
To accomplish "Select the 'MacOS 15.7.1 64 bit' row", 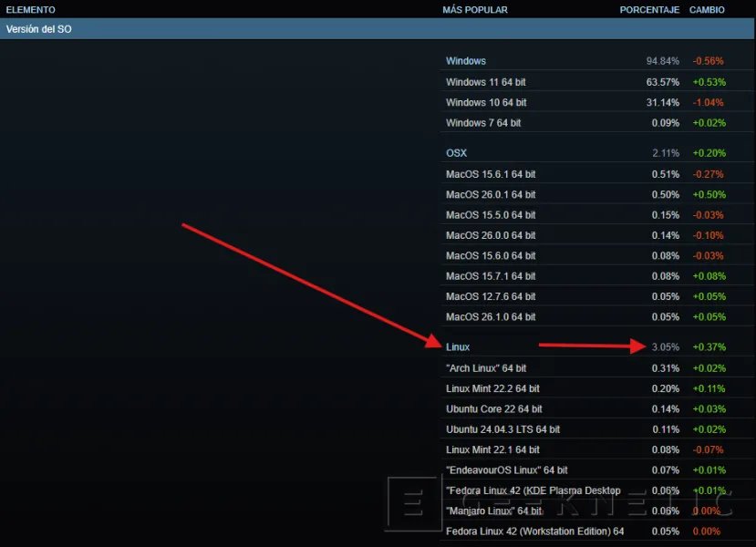I will [597, 276].
